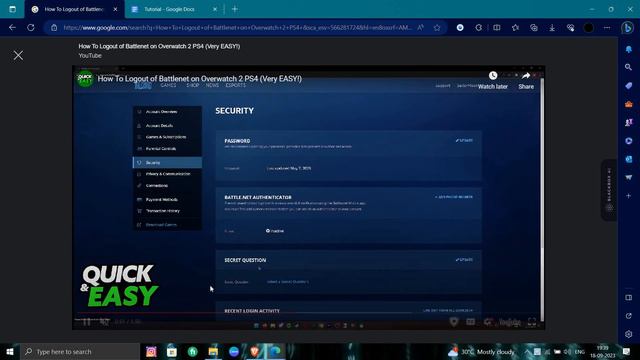The width and height of the screenshot is (640, 360).
Task: Watch on YouTube logo in player
Action: click(x=510, y=322)
